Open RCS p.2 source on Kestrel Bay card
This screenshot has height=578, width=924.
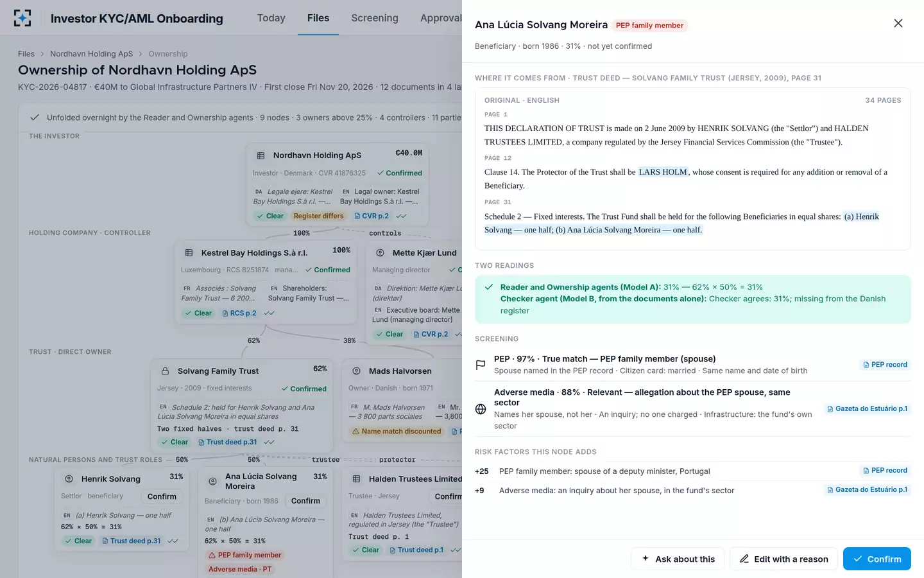pos(239,313)
